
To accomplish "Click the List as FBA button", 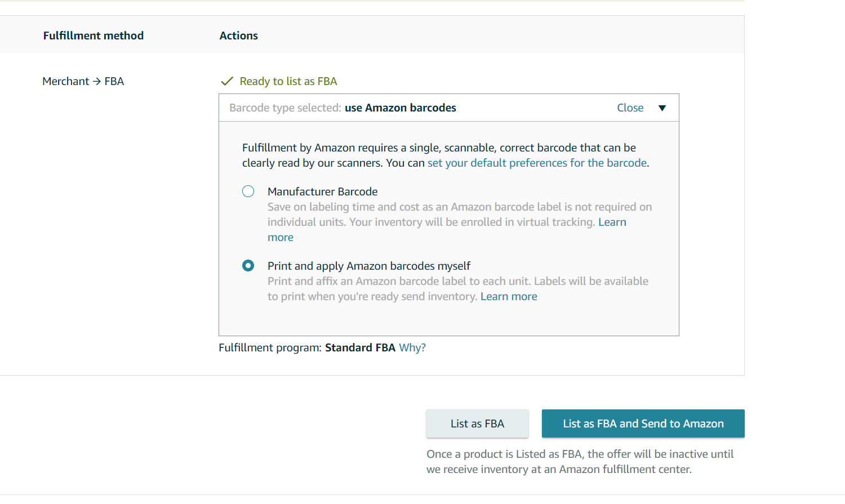I will (x=477, y=423).
